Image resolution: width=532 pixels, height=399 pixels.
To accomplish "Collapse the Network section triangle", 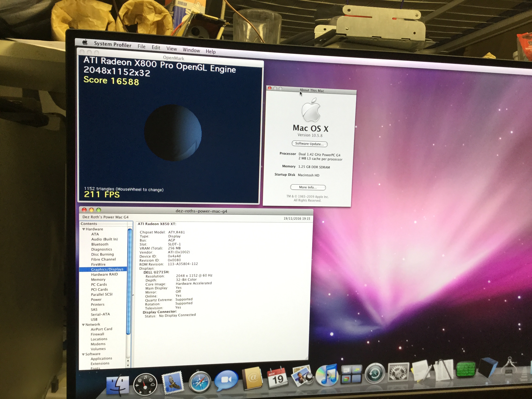I will pyautogui.click(x=83, y=325).
